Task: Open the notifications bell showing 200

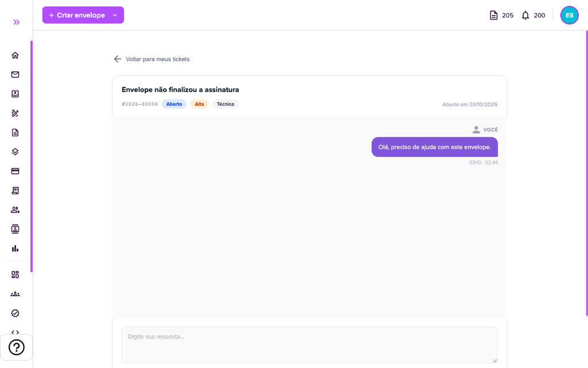Action: (533, 16)
